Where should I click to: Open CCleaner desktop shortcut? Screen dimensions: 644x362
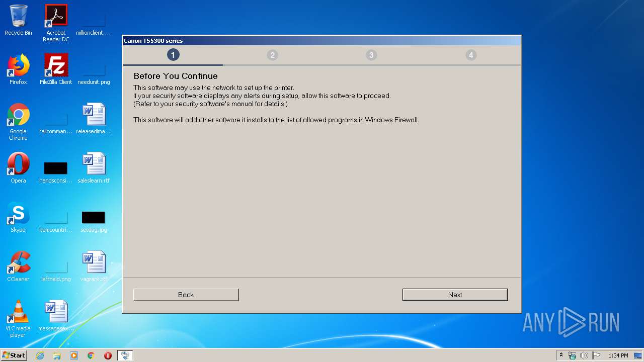[18, 266]
